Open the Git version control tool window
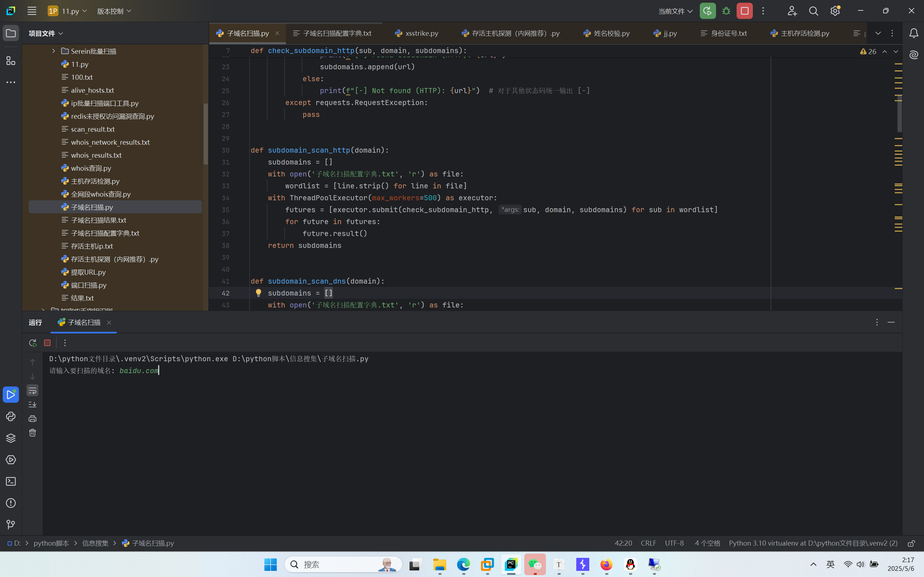924x577 pixels. pyautogui.click(x=11, y=525)
